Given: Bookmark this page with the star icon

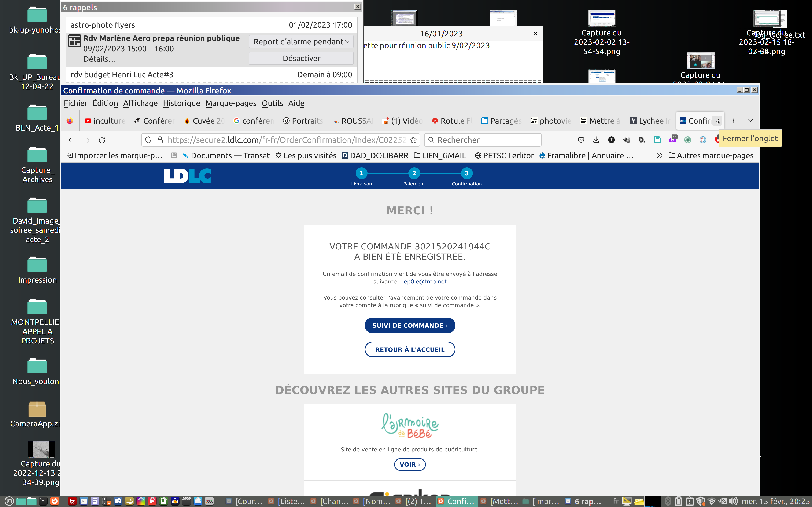Looking at the screenshot, I should (x=413, y=140).
